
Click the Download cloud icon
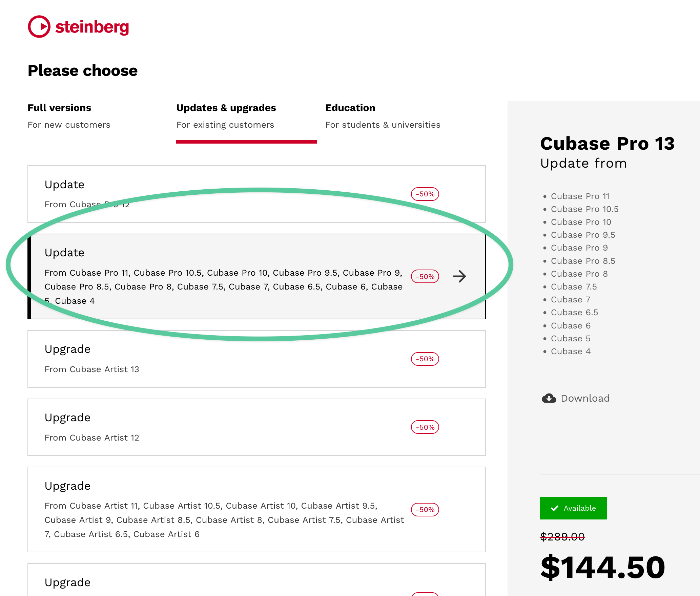[x=549, y=398]
